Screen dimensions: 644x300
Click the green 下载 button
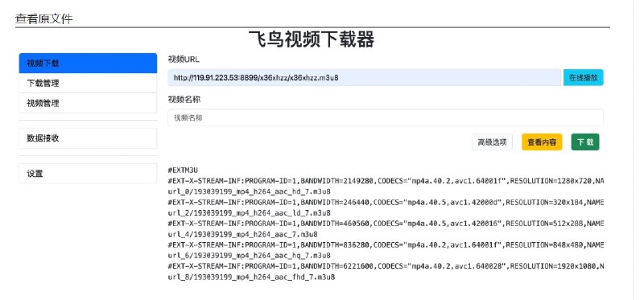click(x=585, y=142)
